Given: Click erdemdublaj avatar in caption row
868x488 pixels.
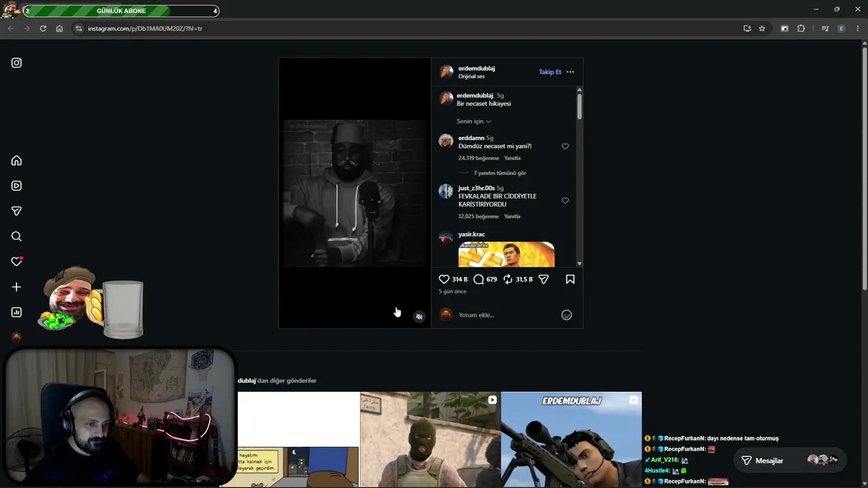Looking at the screenshot, I should click(446, 99).
